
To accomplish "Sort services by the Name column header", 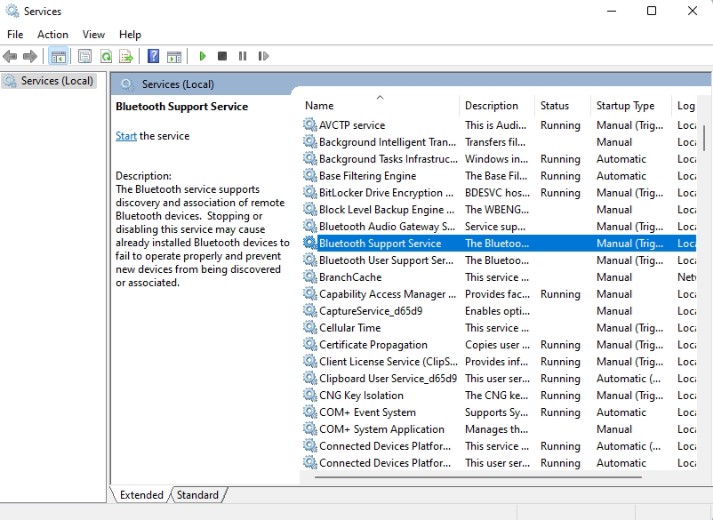I will click(319, 106).
